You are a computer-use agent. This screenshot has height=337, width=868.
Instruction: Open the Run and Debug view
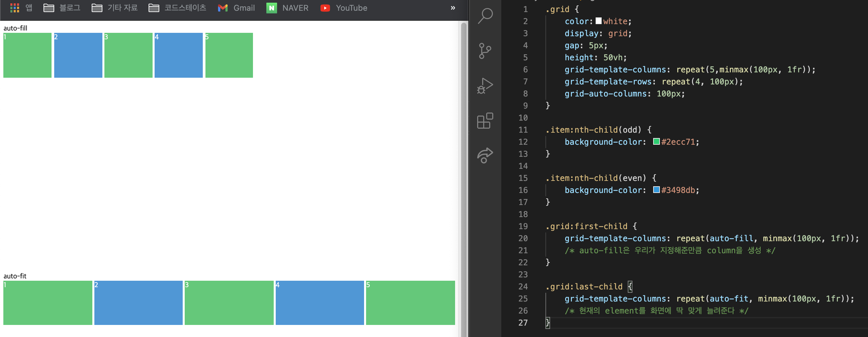coord(485,86)
